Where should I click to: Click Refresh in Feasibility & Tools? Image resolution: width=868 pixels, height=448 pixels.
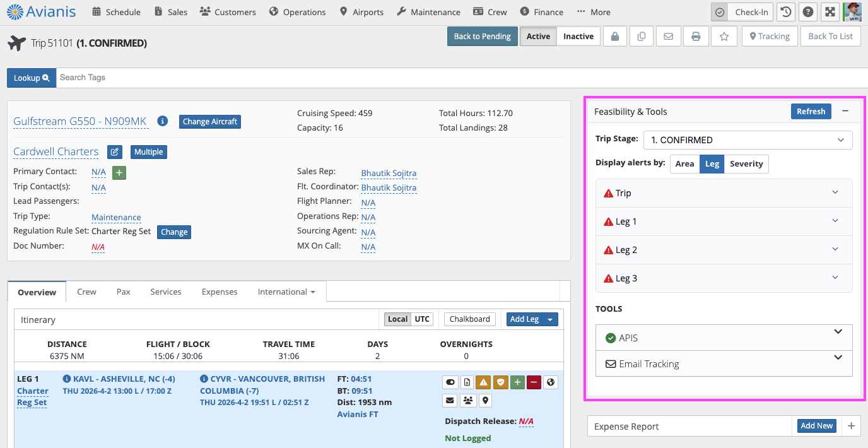(x=811, y=112)
